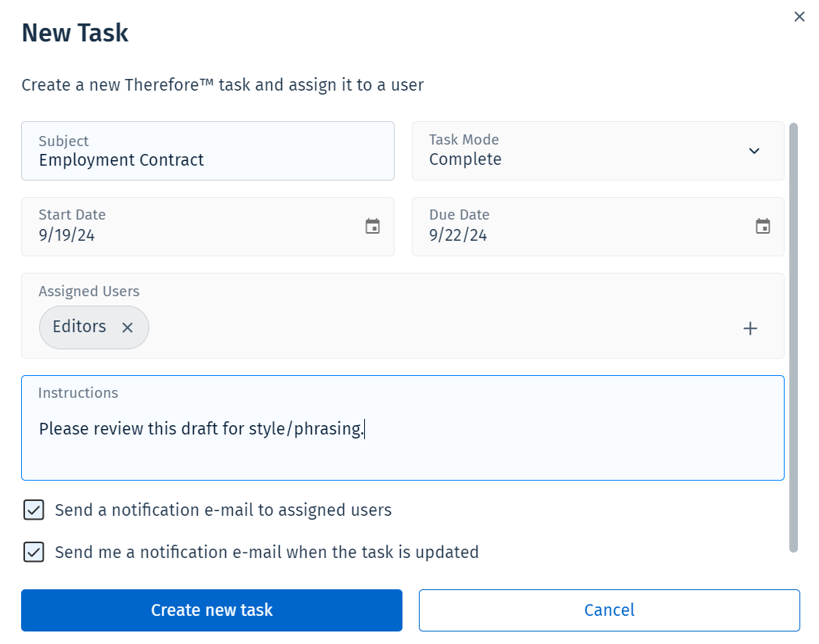Click the 'Send me a notification' label text
The image size is (819, 644).
(266, 553)
